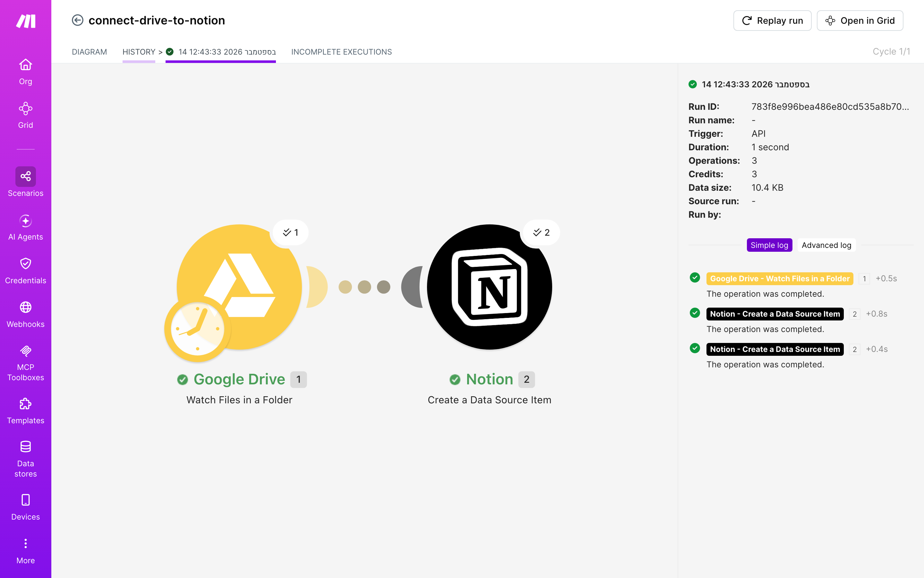This screenshot has width=924, height=578.
Task: Open AI Agents
Action: point(26,227)
